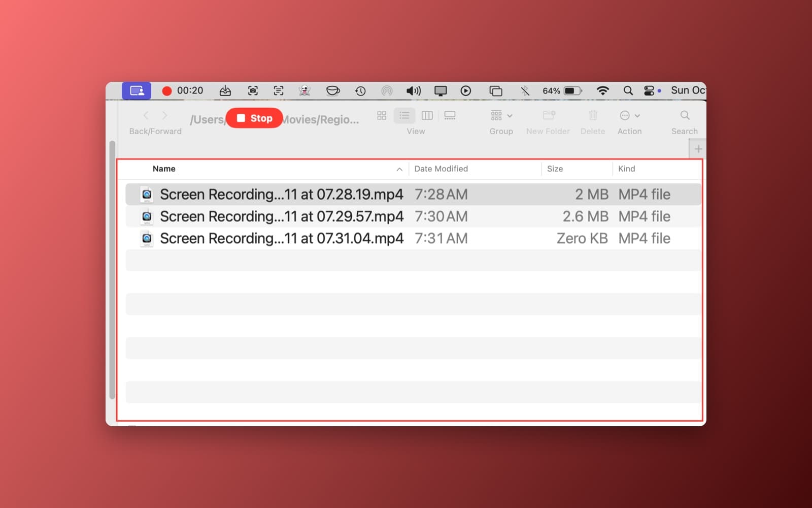Image resolution: width=812 pixels, height=508 pixels.
Task: Open Control Center in menu bar
Action: point(649,91)
